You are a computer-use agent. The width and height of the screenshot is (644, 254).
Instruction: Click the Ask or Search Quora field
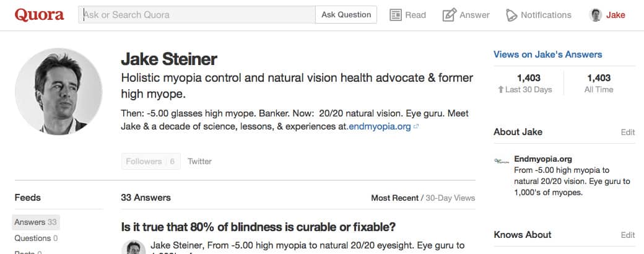tap(197, 14)
